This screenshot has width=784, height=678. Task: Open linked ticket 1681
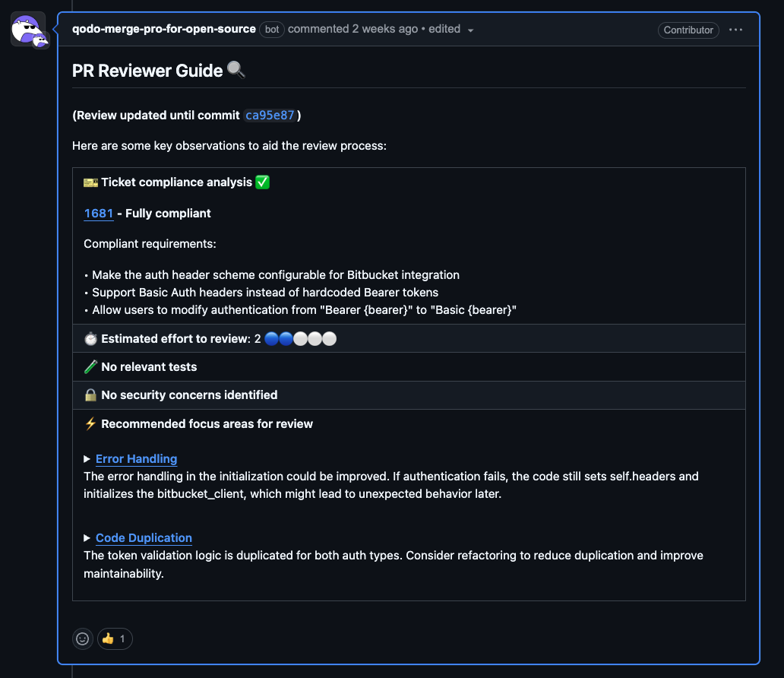tap(99, 214)
